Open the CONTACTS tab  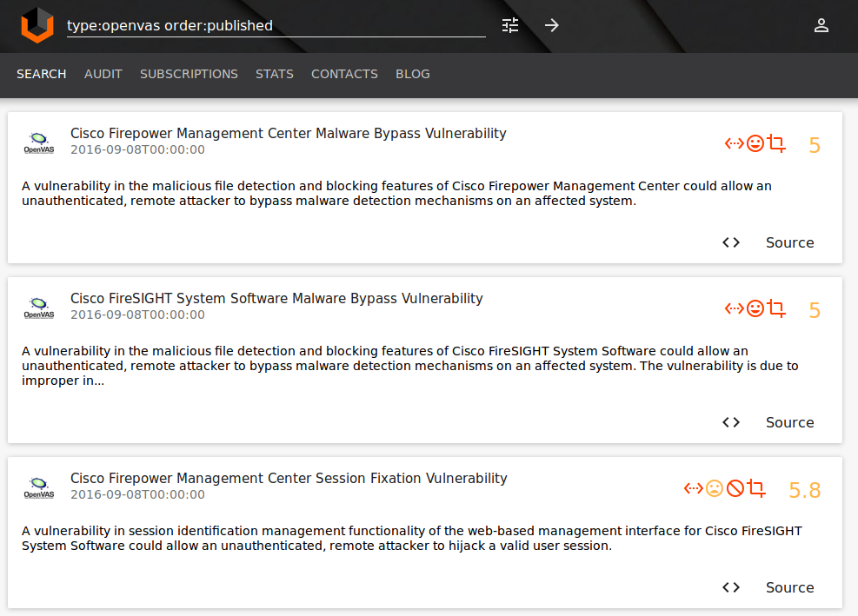344,74
